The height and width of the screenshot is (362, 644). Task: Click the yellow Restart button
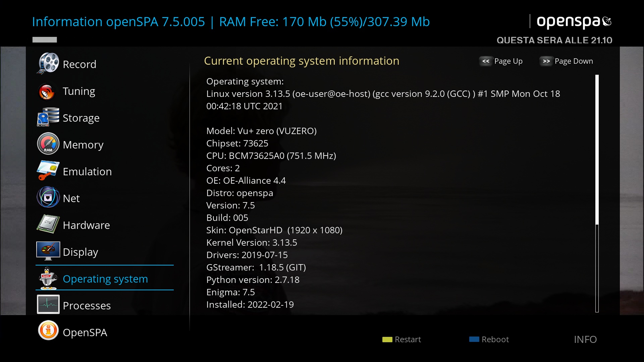point(401,339)
